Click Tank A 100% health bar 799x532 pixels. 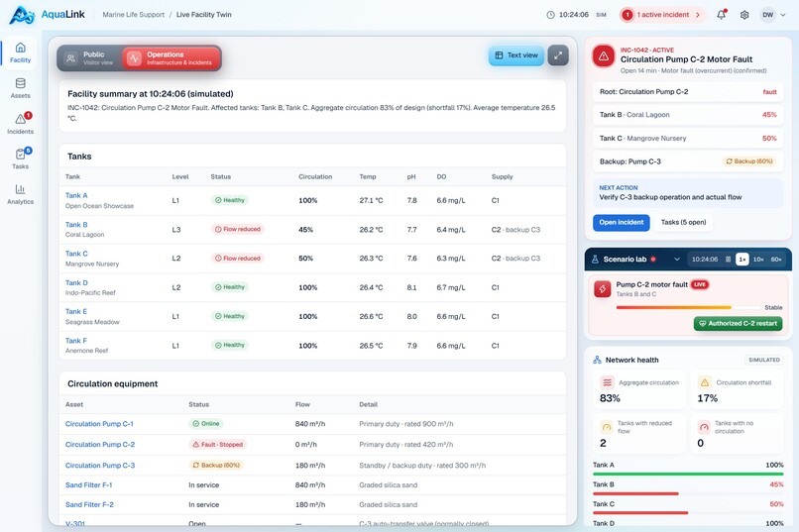[x=688, y=474]
